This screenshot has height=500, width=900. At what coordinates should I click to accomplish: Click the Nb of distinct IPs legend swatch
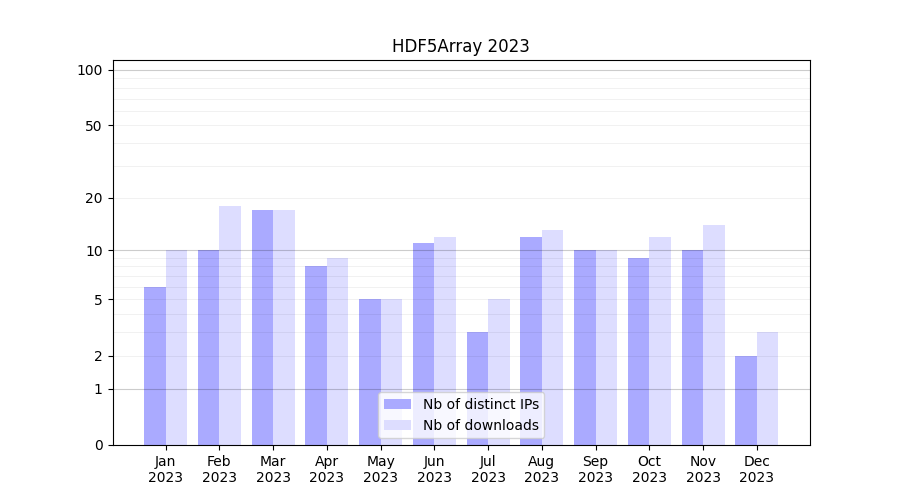tap(397, 404)
